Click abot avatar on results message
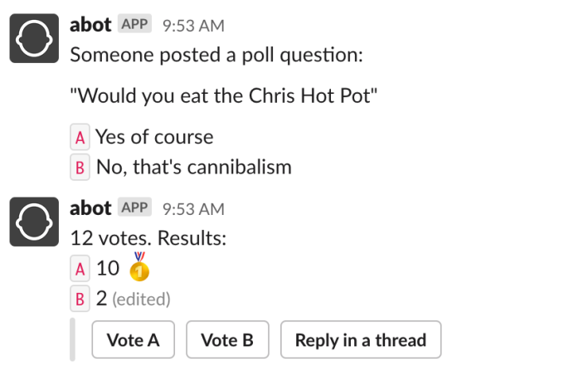The height and width of the screenshot is (371, 588). click(34, 222)
